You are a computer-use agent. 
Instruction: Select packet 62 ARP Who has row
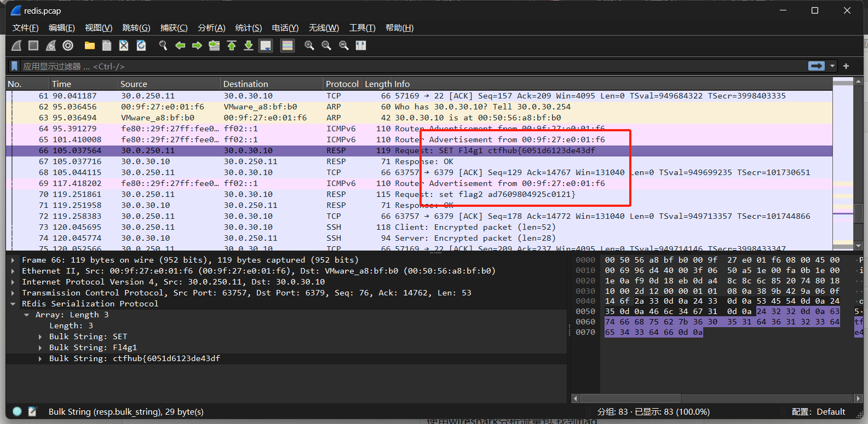[419, 107]
